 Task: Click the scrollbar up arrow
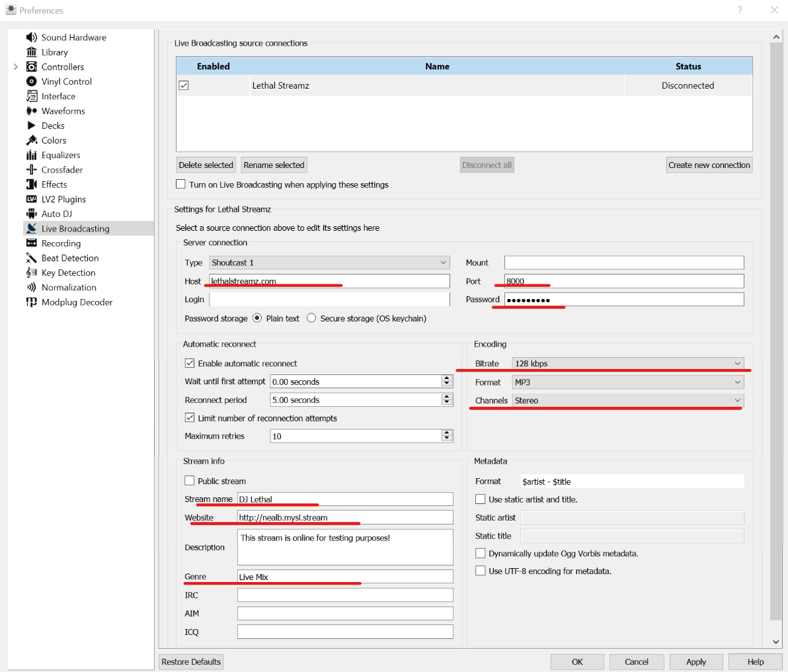(776, 37)
